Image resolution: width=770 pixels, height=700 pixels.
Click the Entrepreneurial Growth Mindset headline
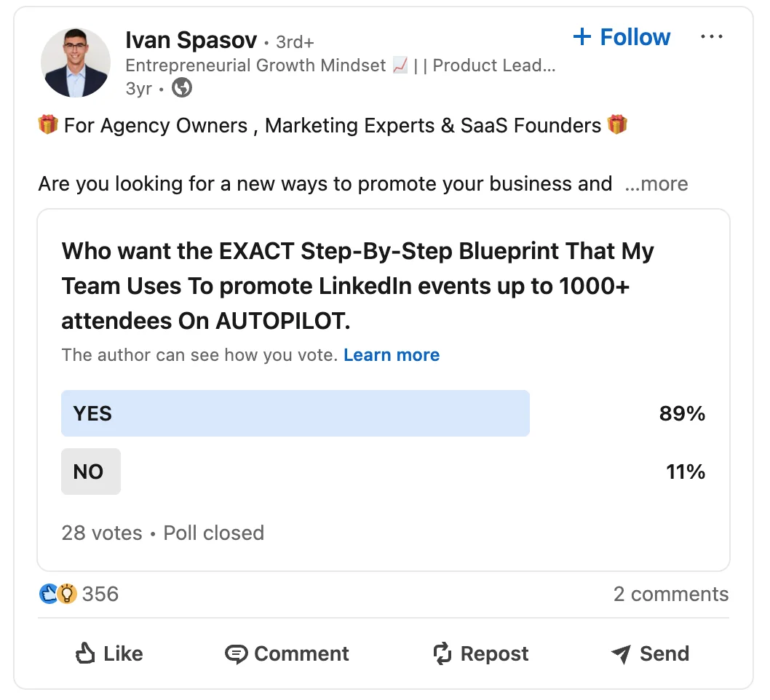click(x=255, y=65)
